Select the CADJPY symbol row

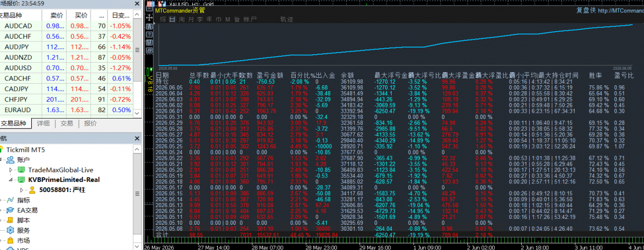[66, 89]
